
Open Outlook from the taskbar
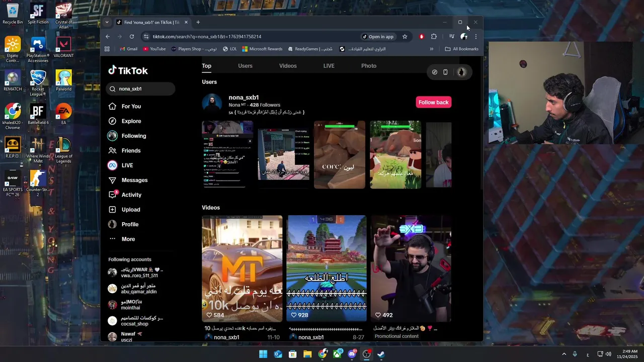pyautogui.click(x=278, y=354)
